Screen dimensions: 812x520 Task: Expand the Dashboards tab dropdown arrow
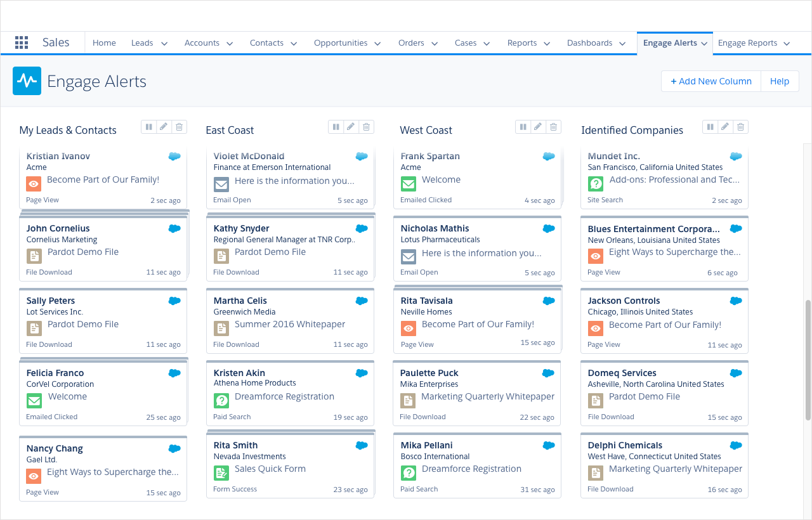[622, 43]
